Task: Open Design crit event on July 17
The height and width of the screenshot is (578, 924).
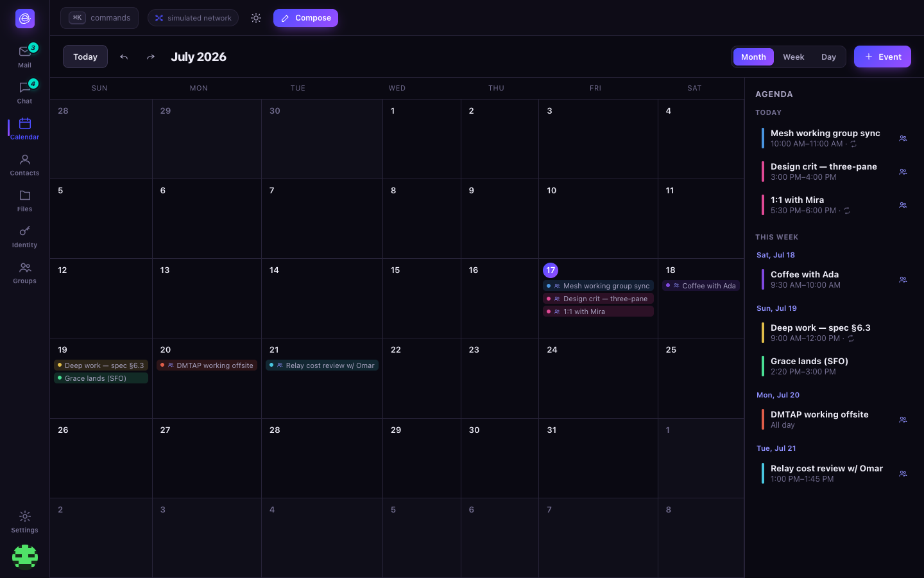Action: pyautogui.click(x=598, y=299)
